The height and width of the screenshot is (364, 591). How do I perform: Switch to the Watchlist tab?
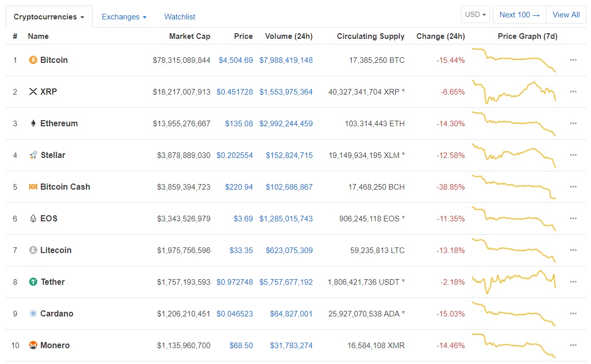point(179,17)
